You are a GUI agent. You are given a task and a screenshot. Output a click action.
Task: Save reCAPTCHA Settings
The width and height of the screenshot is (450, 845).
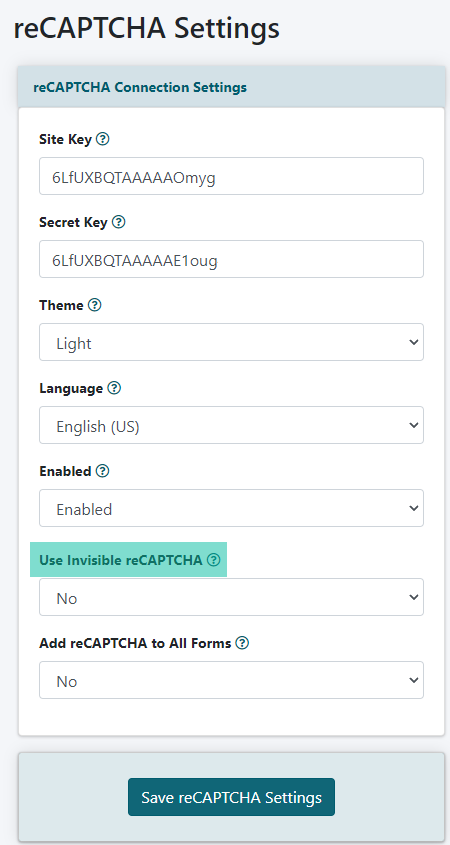[231, 797]
